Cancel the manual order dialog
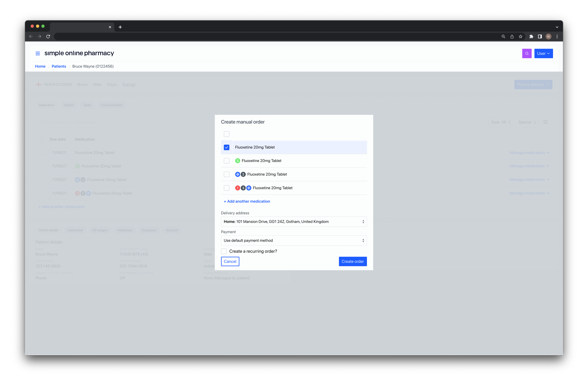Viewport: 588px width, 385px height. point(230,261)
